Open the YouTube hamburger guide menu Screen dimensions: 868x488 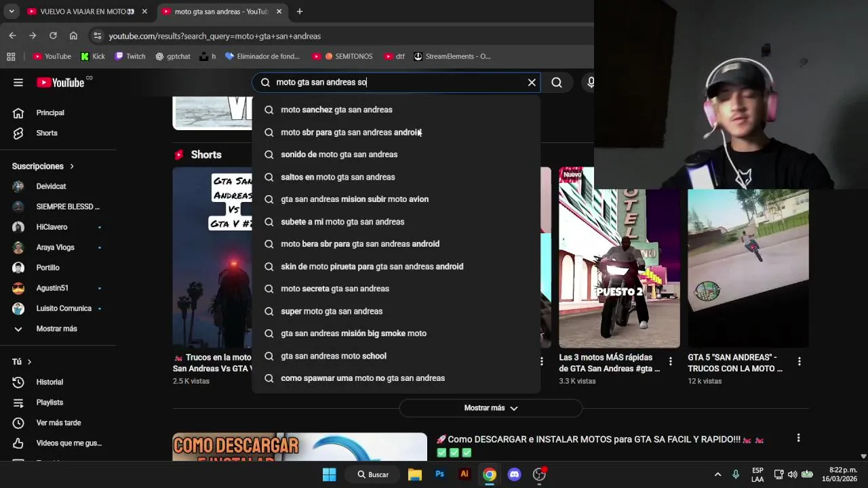coord(18,83)
